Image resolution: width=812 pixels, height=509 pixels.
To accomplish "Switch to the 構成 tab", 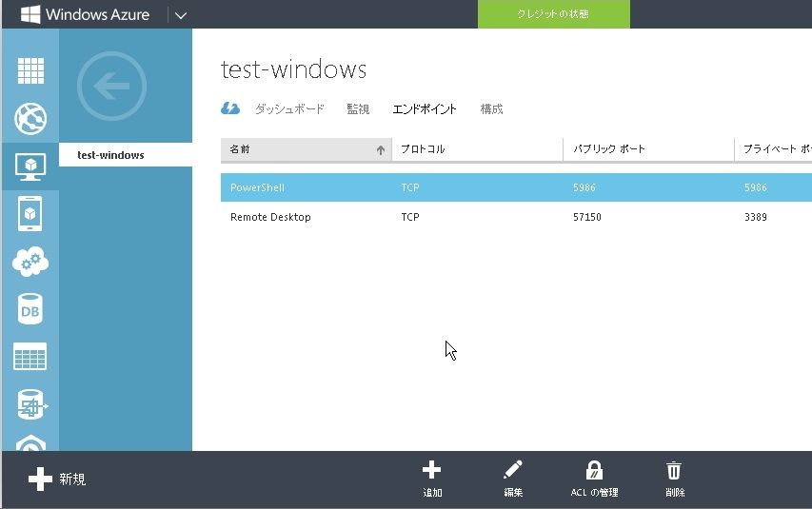I will click(x=491, y=108).
